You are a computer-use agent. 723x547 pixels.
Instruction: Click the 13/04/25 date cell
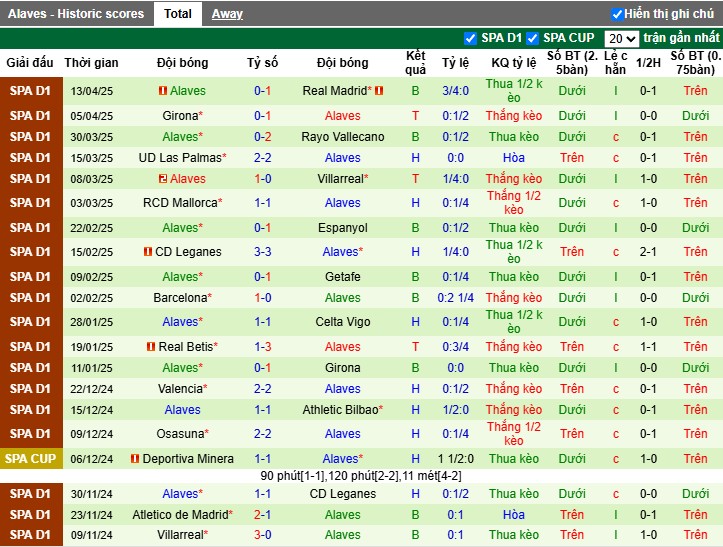pos(91,91)
